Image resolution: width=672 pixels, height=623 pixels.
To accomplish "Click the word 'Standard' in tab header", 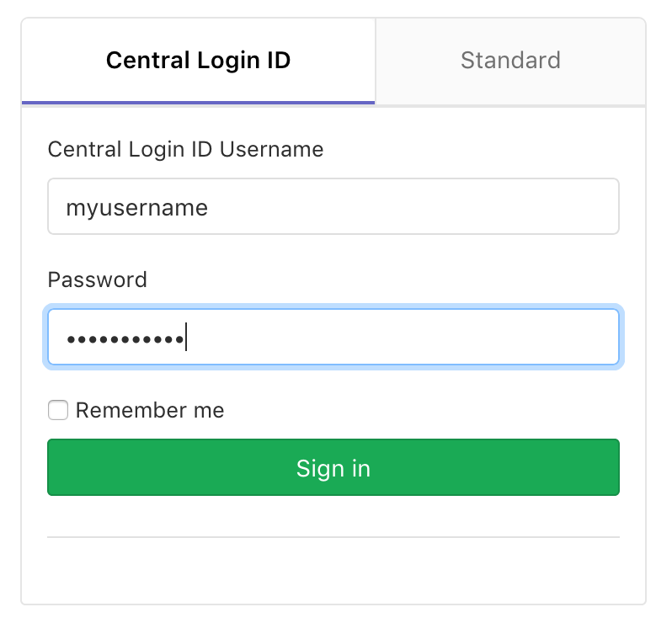I will [510, 61].
